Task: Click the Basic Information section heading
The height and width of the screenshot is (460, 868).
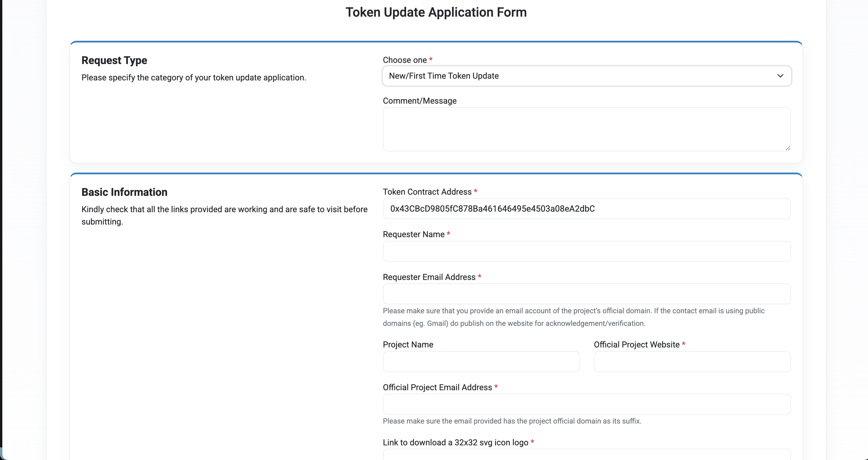Action: (124, 192)
